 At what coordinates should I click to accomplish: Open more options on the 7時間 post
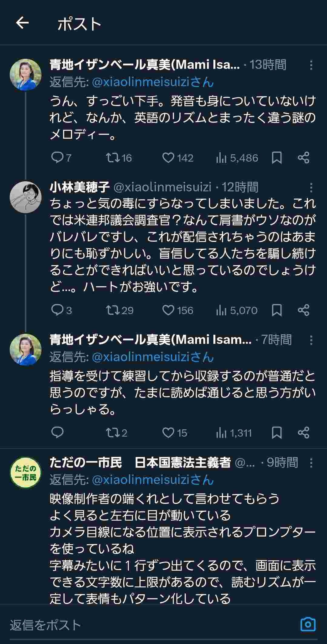click(311, 340)
